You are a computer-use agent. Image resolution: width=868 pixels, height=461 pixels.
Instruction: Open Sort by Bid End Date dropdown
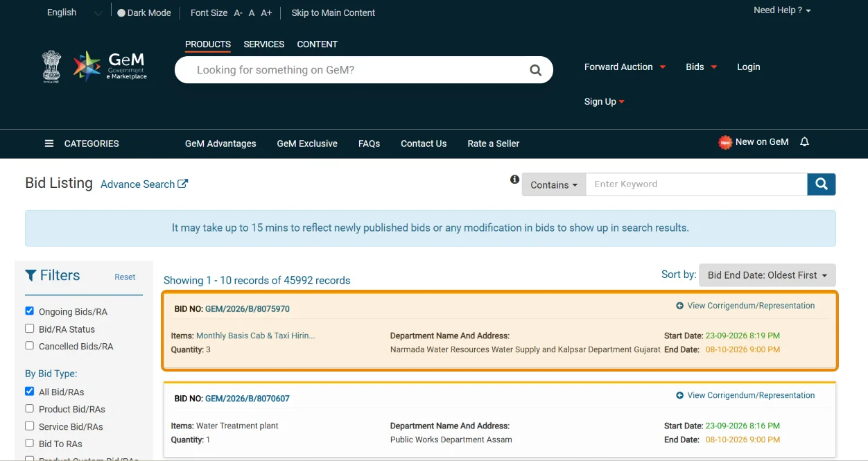[x=767, y=275]
